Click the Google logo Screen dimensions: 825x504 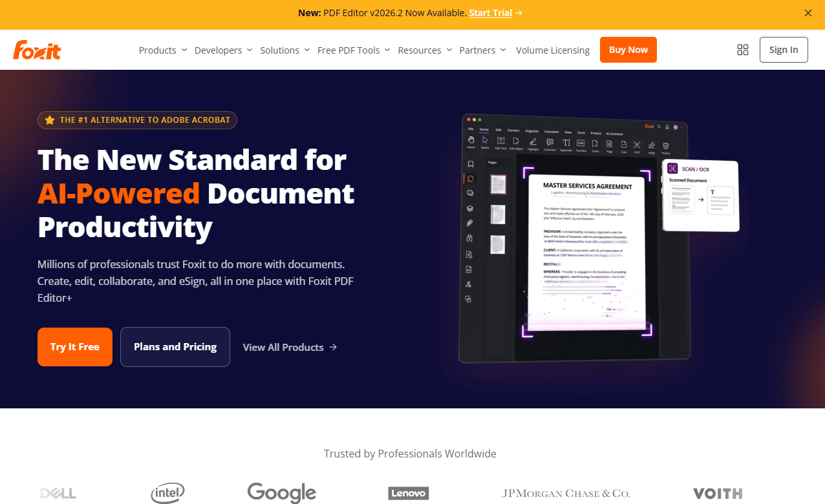point(282,492)
